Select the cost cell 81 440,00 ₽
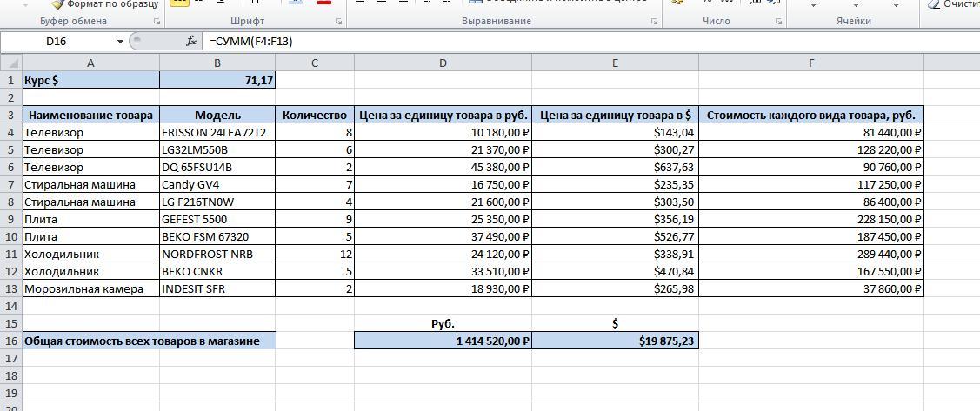Image resolution: width=980 pixels, height=411 pixels. (811, 132)
